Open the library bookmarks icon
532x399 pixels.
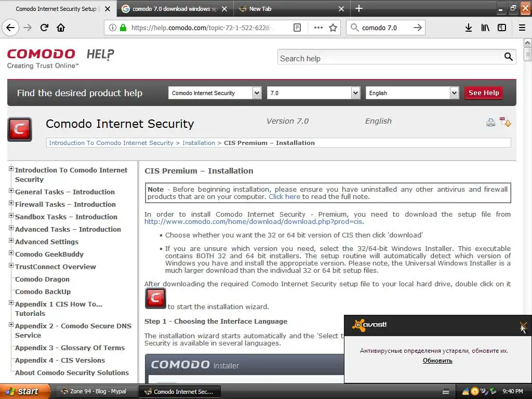tap(486, 28)
